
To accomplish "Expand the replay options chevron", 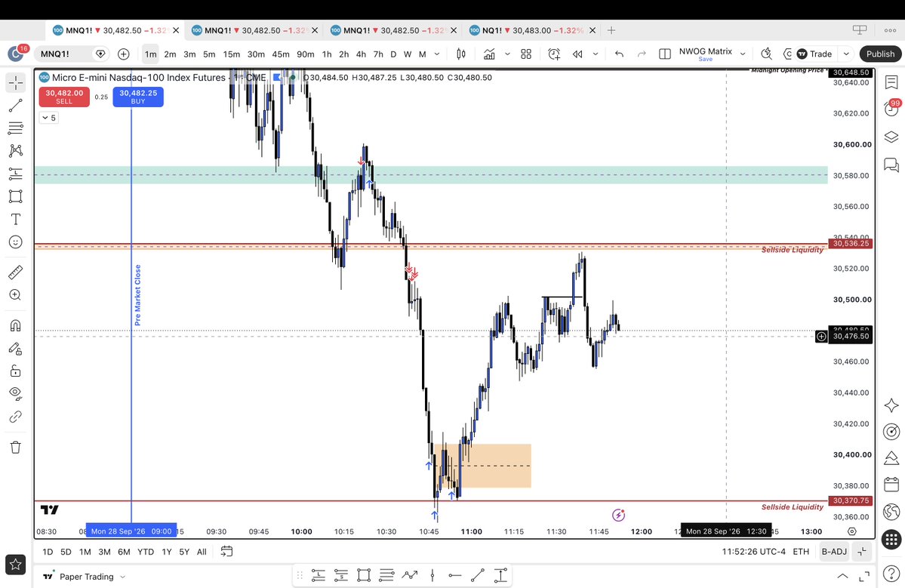I will (x=595, y=54).
